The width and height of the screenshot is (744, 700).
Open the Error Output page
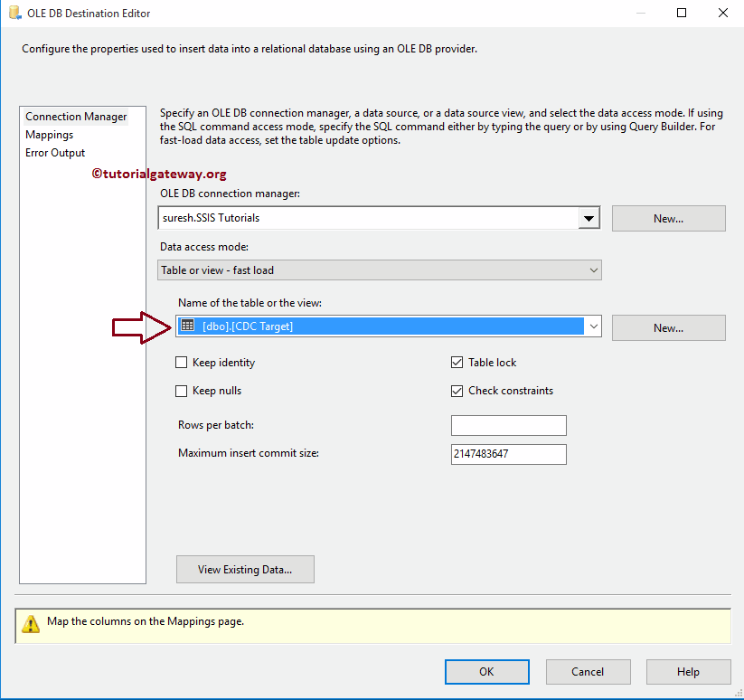55,152
